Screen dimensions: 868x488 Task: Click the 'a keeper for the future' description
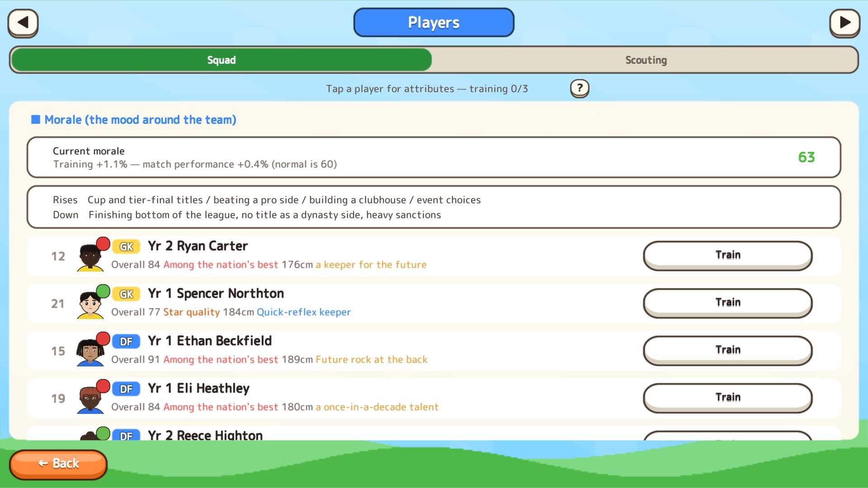point(371,265)
